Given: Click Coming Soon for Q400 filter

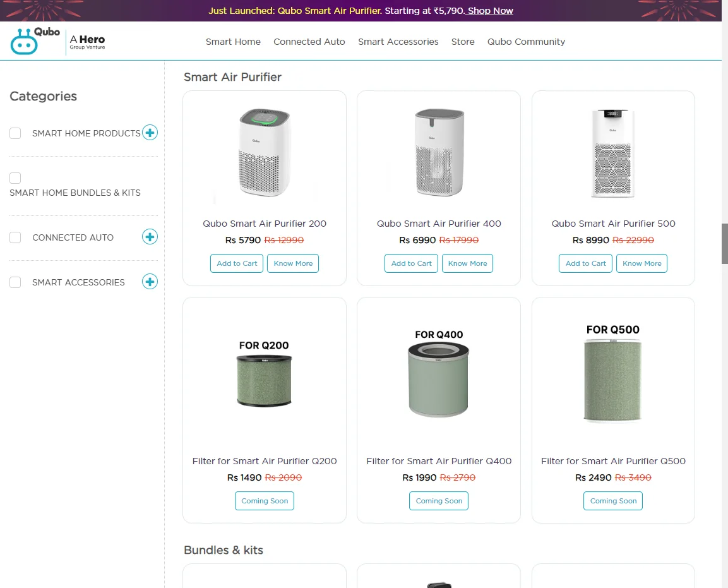Looking at the screenshot, I should [439, 501].
